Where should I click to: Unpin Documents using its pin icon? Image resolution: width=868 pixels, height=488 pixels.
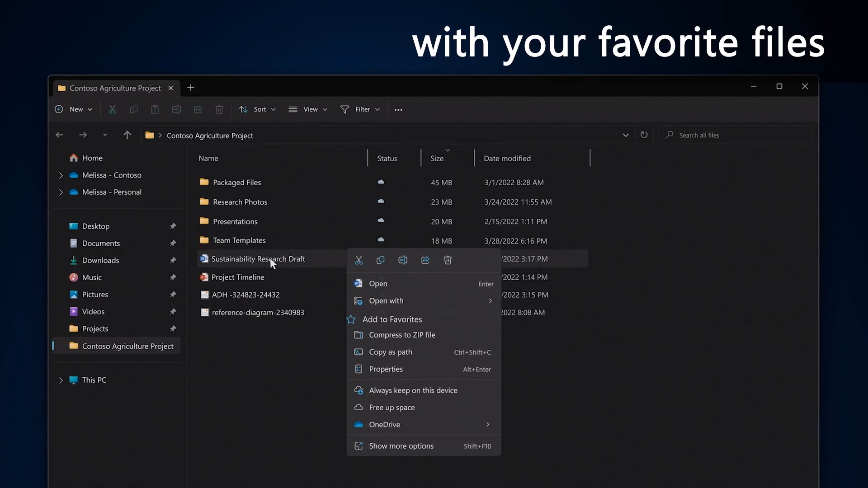(x=173, y=243)
